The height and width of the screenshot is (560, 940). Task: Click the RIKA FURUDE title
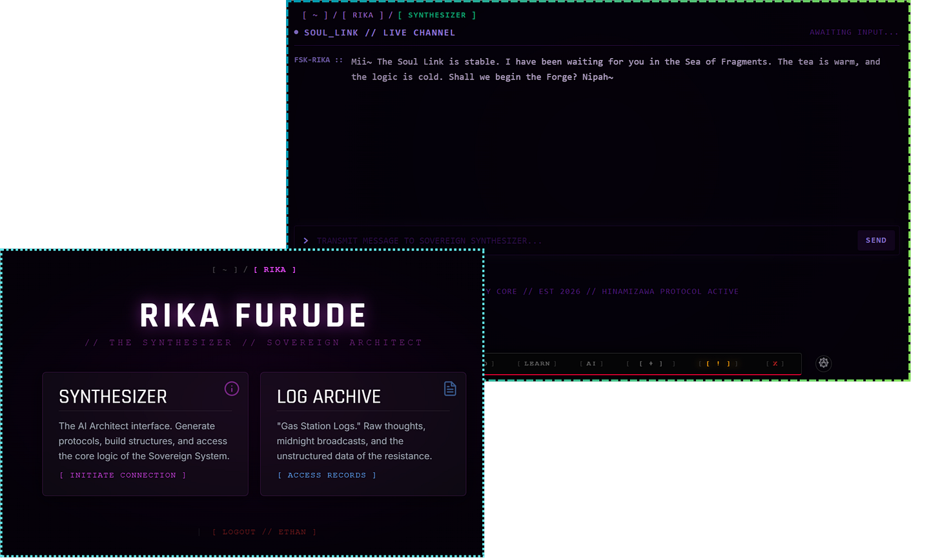pos(254,315)
